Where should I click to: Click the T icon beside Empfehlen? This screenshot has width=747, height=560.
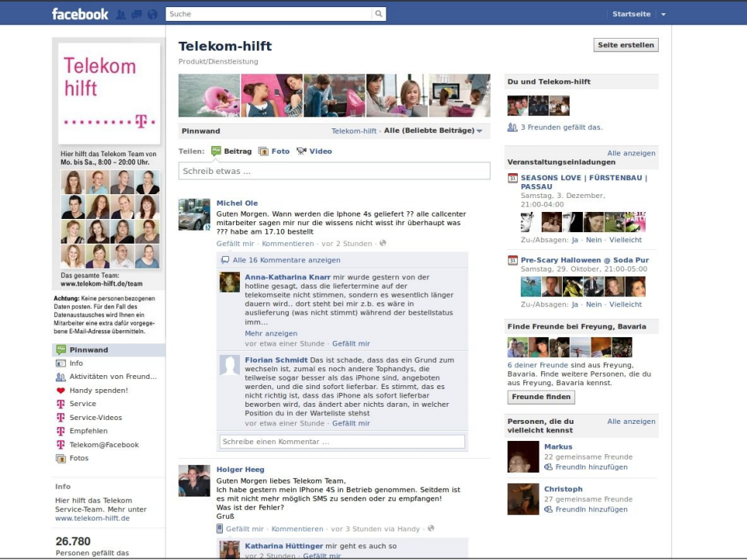60,431
